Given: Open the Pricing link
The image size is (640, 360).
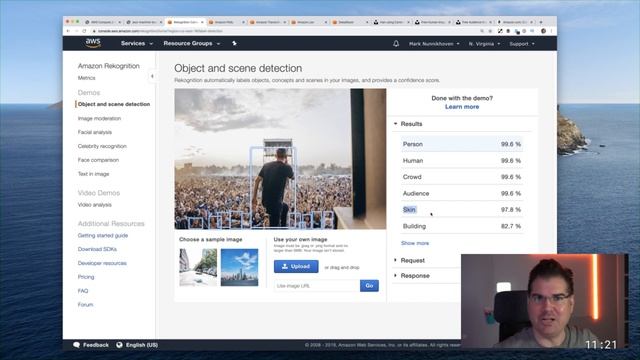Looking at the screenshot, I should 86,277.
